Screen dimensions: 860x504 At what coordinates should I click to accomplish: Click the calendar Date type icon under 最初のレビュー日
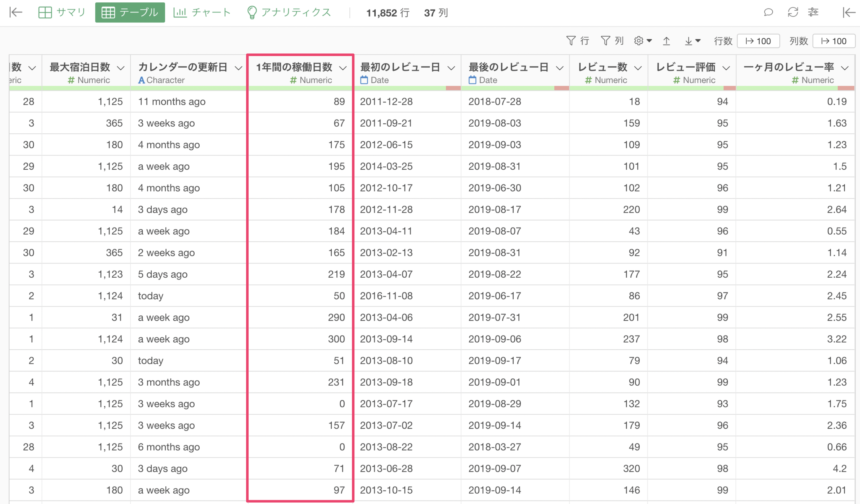pyautogui.click(x=364, y=80)
